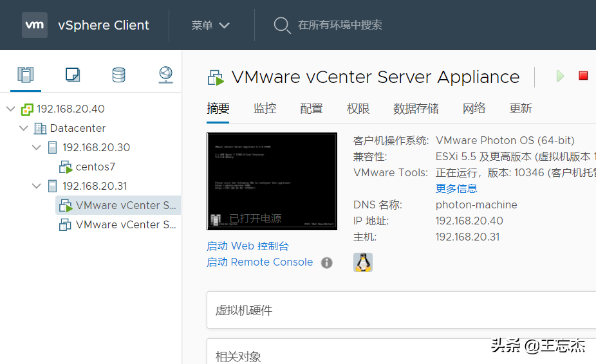Viewport: 596px width, 364px height.
Task: Expand the 相关对象 panel
Action: (x=401, y=352)
